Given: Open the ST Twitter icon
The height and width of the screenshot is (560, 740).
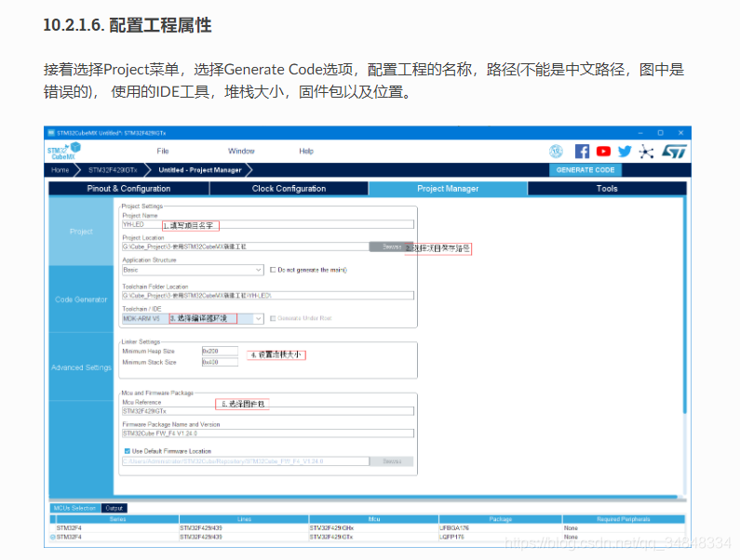Looking at the screenshot, I should 625,152.
